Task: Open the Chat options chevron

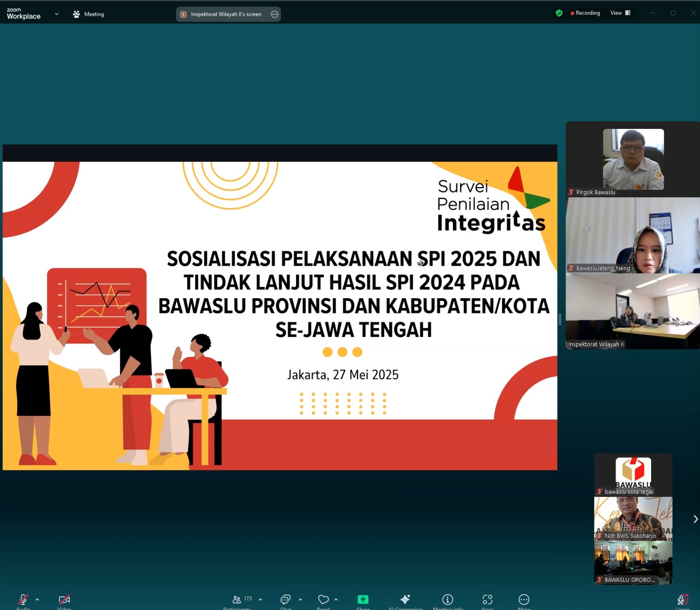Action: coord(300,599)
